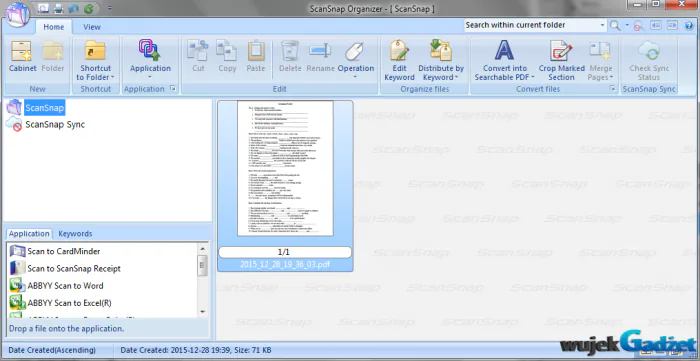Image resolution: width=700 pixels, height=361 pixels.
Task: Click the Scan icon in quick access toolbar
Action: coord(43,8)
